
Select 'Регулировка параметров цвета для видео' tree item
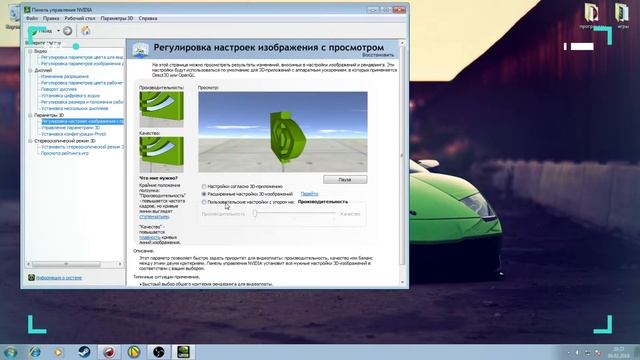pyautogui.click(x=82, y=58)
